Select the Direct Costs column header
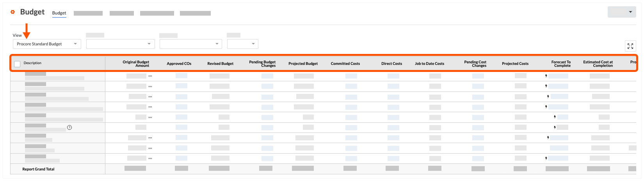644x181 pixels. [x=391, y=64]
